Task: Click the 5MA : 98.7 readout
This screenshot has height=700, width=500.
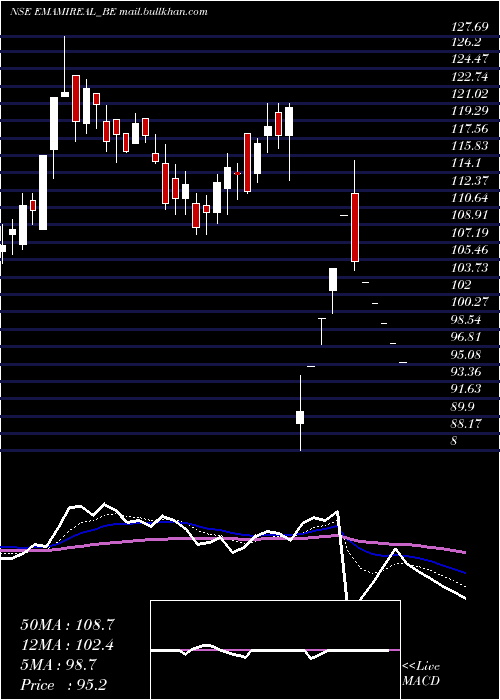Action: [x=58, y=665]
